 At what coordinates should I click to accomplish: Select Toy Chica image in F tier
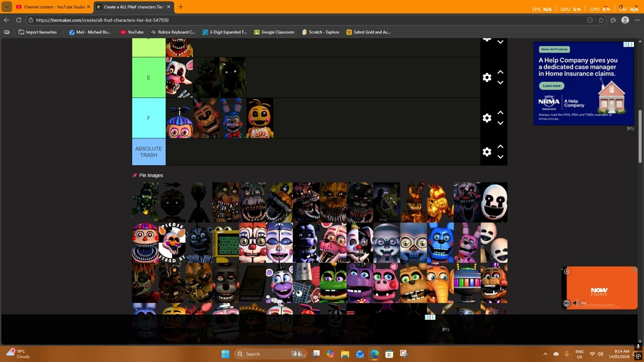pos(260,118)
